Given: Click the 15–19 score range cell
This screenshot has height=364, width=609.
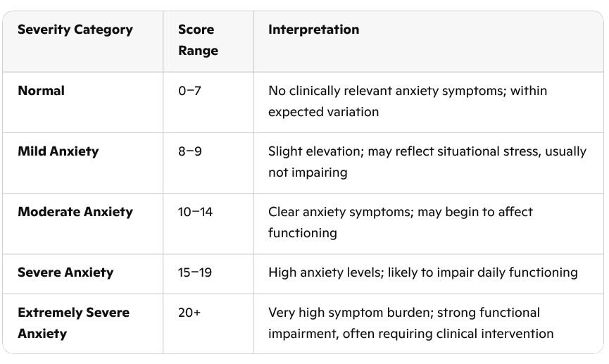Looking at the screenshot, I should point(195,272).
